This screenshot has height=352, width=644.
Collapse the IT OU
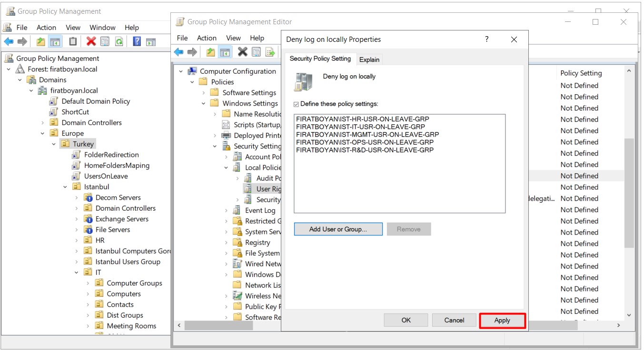(77, 273)
